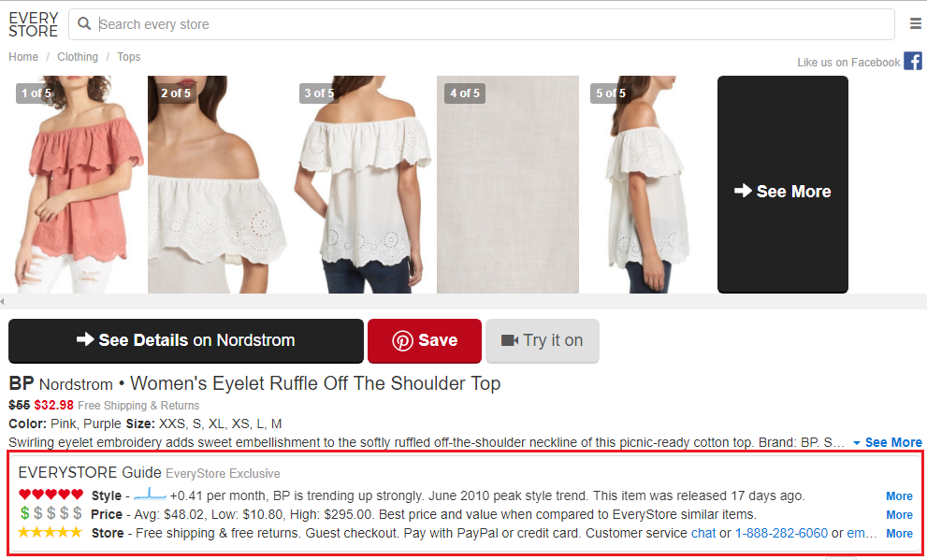Click the gold stars Store rating
This screenshot has width=927, height=560.
(51, 532)
